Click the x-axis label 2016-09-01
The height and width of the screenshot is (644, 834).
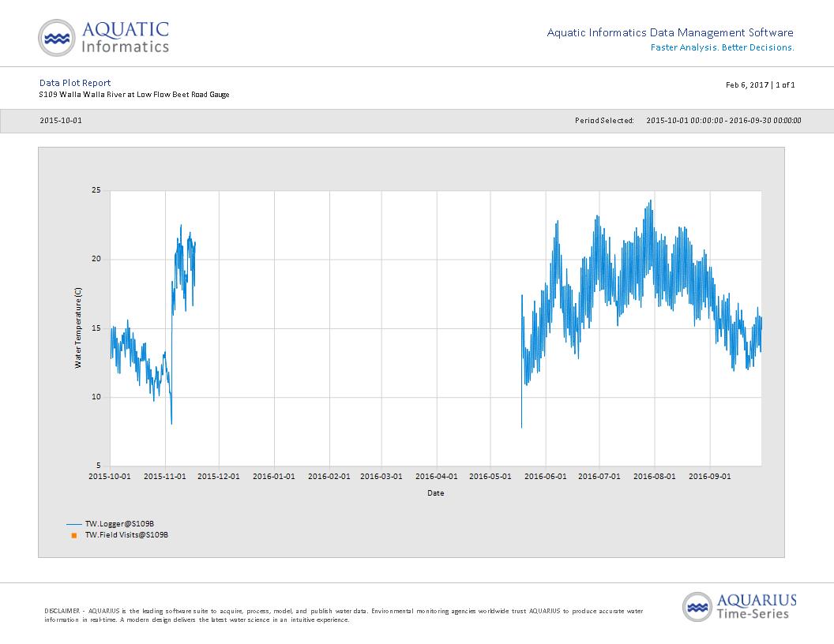pyautogui.click(x=710, y=477)
